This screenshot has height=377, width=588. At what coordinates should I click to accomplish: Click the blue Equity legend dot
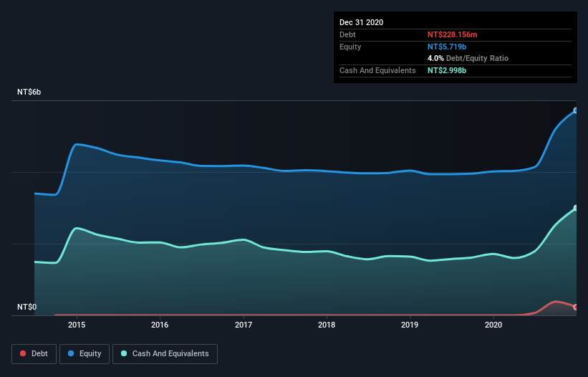71,353
